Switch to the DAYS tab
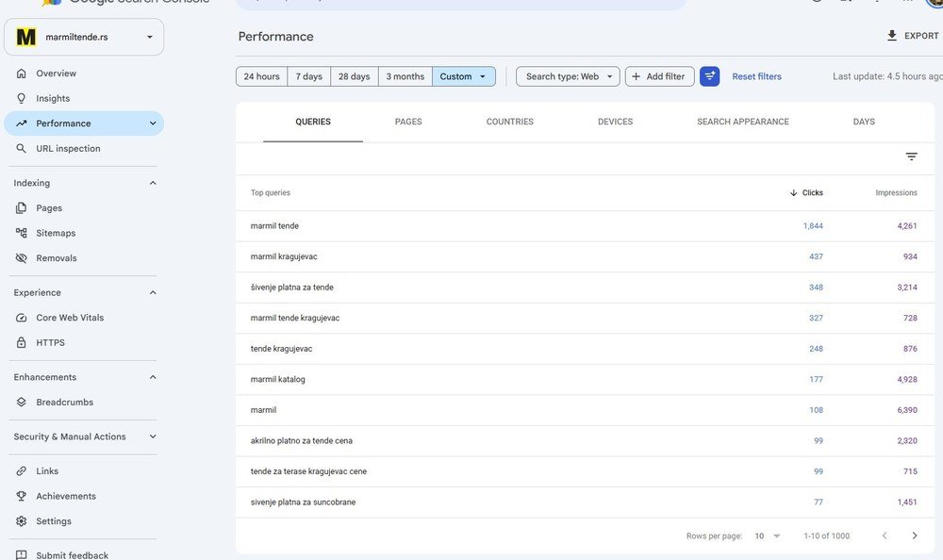The image size is (943, 560). [864, 122]
